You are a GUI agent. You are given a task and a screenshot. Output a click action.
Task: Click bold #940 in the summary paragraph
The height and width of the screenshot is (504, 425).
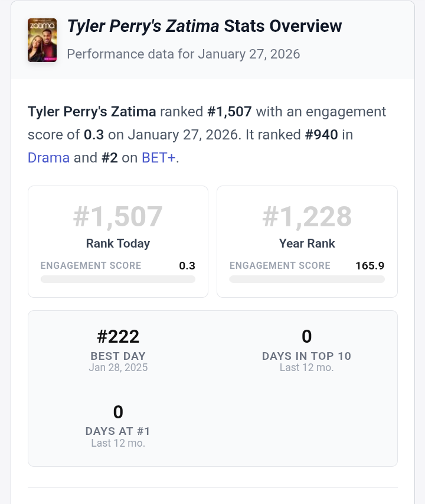click(x=321, y=135)
